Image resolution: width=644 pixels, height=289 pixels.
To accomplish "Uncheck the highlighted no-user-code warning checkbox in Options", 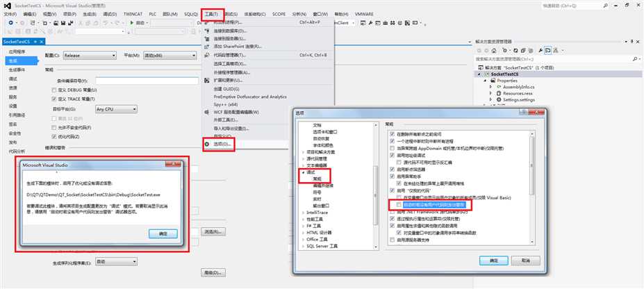I will tap(398, 204).
